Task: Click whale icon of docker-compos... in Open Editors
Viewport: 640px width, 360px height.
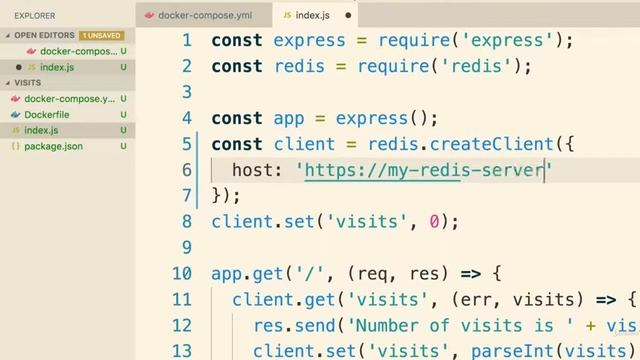Action: pos(31,51)
